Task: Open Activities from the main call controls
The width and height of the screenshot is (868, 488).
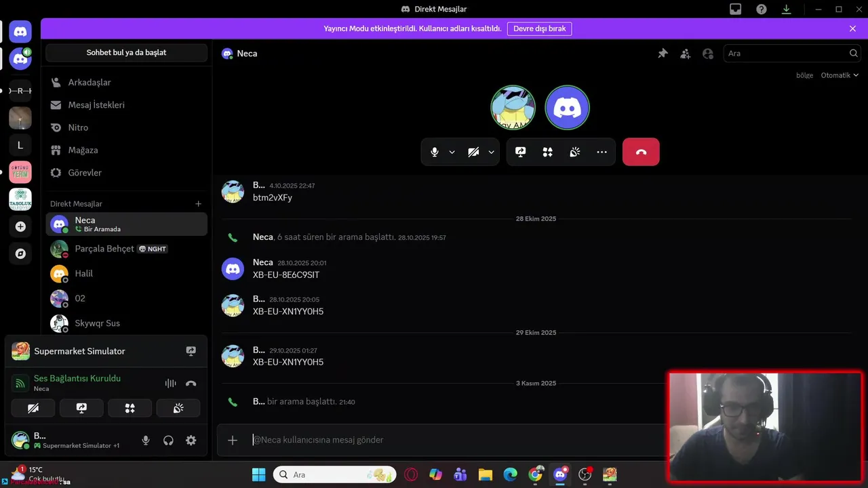Action: 547,152
